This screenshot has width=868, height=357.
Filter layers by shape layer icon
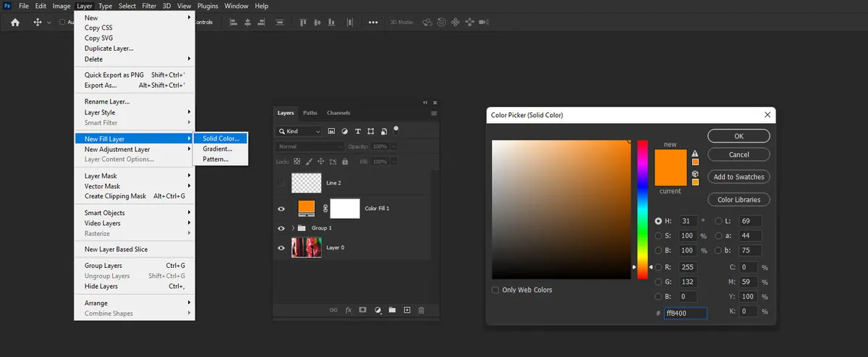pos(370,132)
